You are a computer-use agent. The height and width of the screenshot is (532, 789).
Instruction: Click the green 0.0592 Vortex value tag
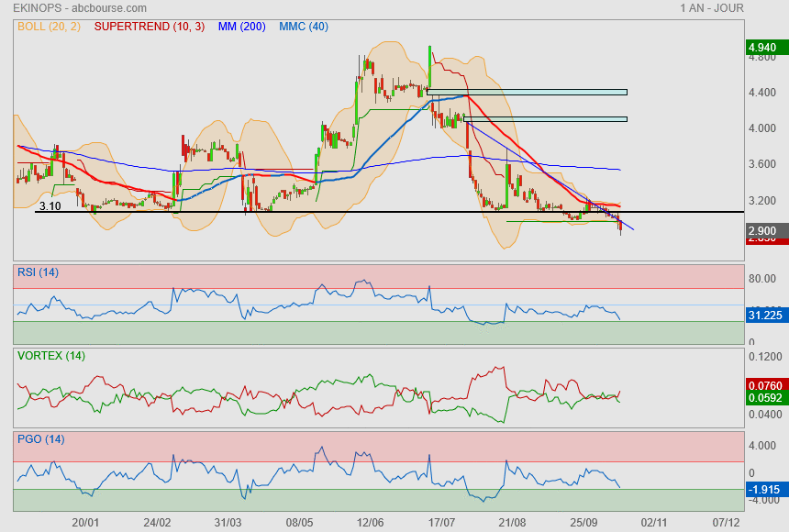coord(764,398)
